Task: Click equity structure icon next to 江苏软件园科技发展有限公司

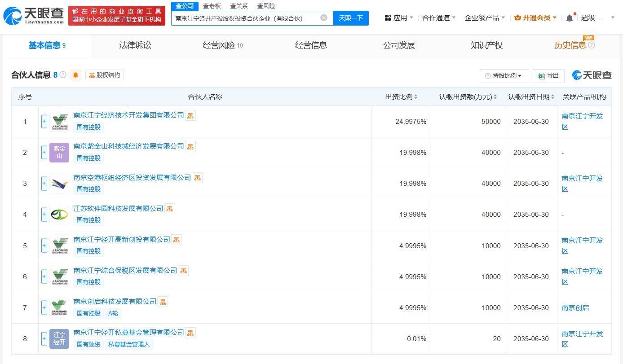Action: coord(169,209)
